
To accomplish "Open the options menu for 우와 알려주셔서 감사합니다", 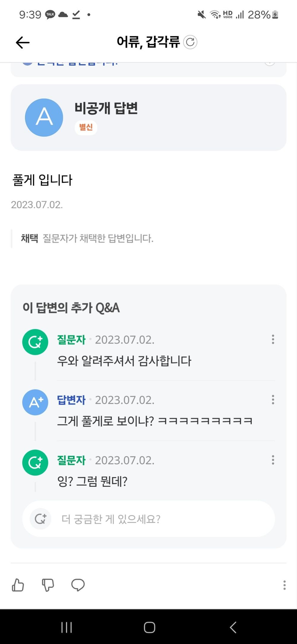I will click(273, 339).
